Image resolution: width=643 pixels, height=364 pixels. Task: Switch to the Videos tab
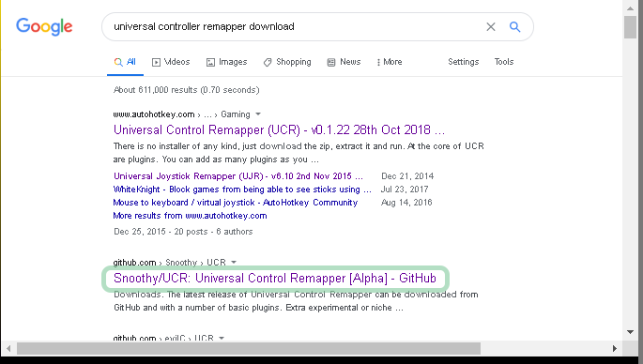[x=171, y=62]
